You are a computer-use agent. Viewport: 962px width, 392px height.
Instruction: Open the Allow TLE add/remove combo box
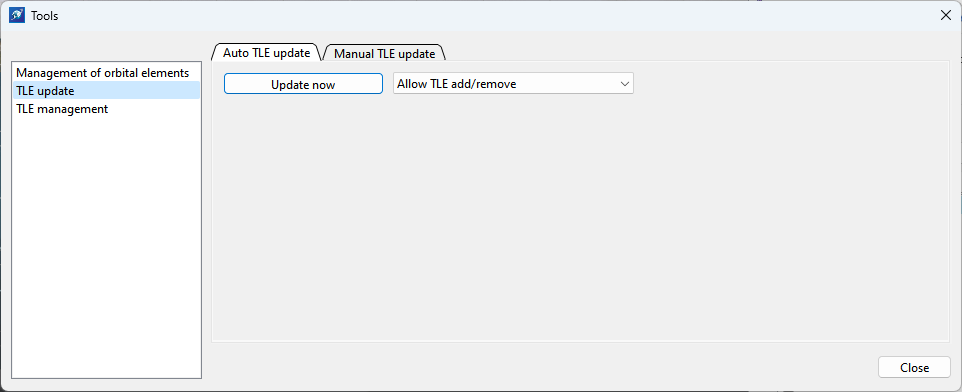pos(513,84)
